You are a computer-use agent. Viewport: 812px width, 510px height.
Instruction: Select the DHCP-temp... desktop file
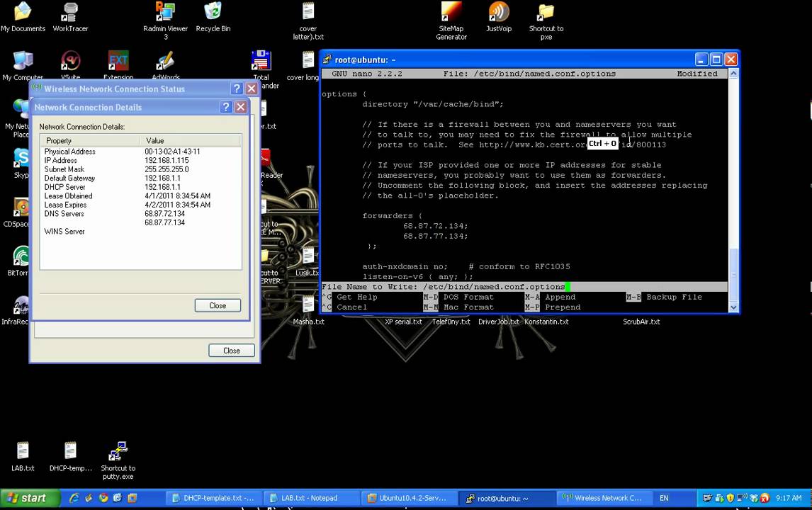point(70,456)
